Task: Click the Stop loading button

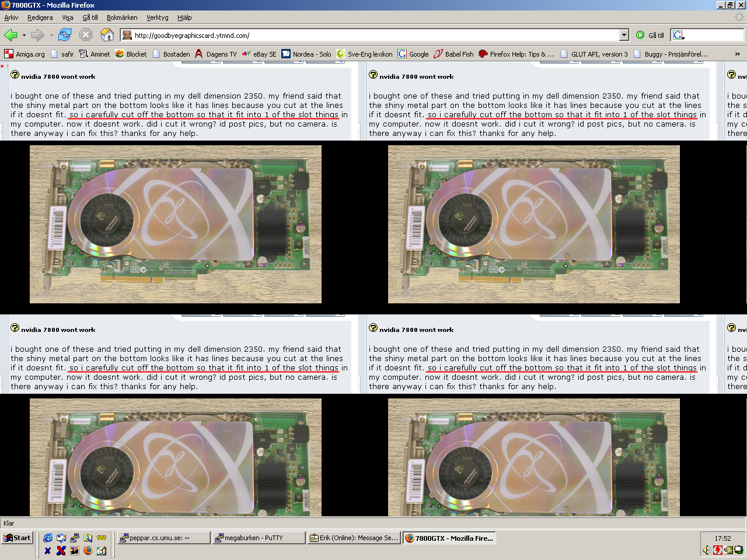Action: click(86, 35)
